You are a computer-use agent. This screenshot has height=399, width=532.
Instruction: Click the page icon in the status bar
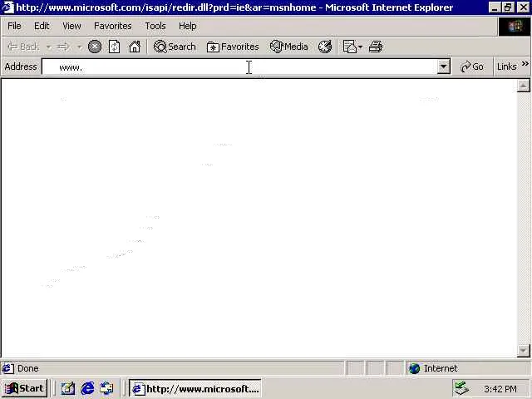click(x=8, y=368)
